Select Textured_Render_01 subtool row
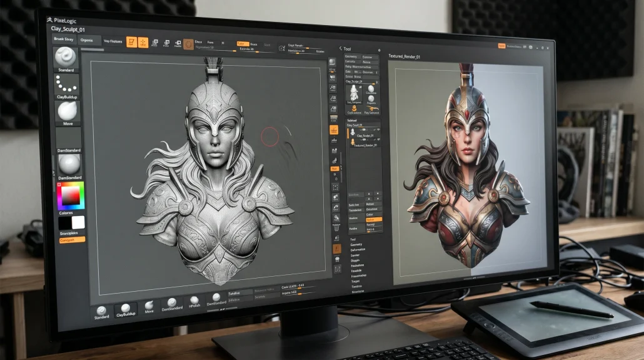The height and width of the screenshot is (360, 644). (364, 143)
